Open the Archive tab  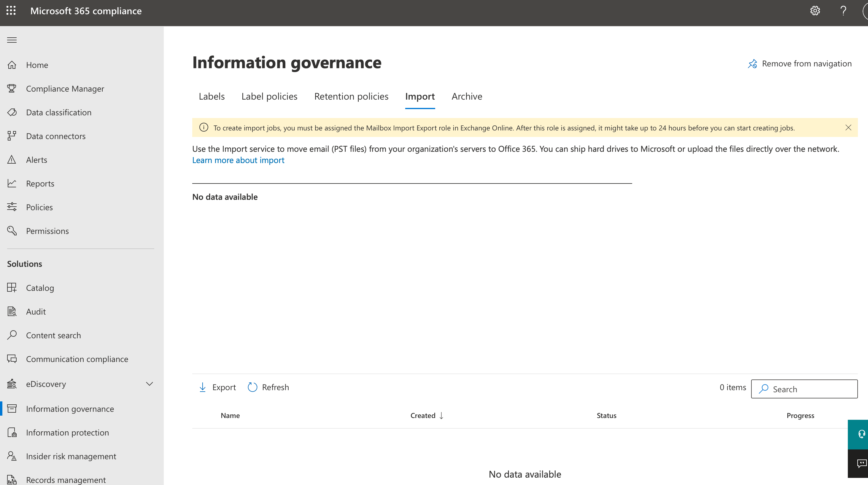(467, 96)
